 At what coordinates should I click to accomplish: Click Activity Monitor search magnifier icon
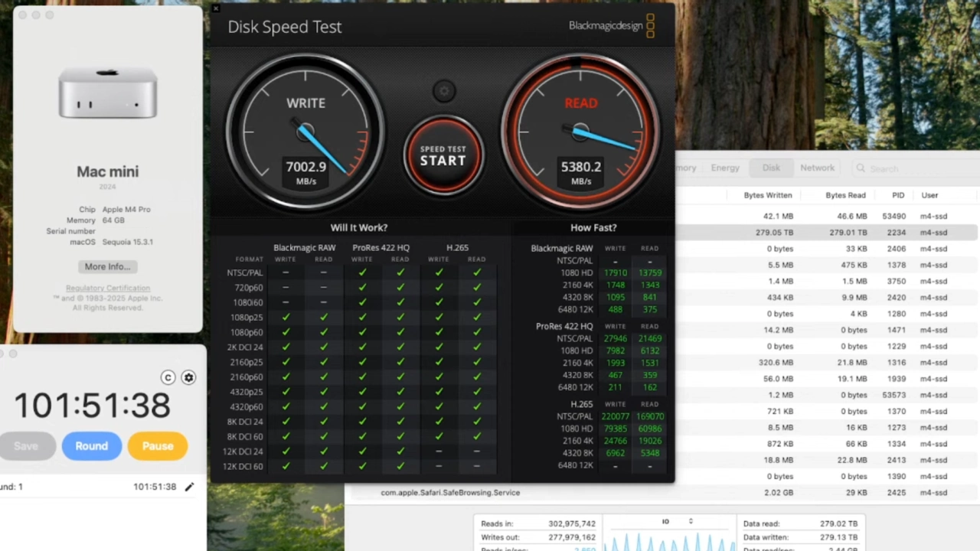point(861,168)
